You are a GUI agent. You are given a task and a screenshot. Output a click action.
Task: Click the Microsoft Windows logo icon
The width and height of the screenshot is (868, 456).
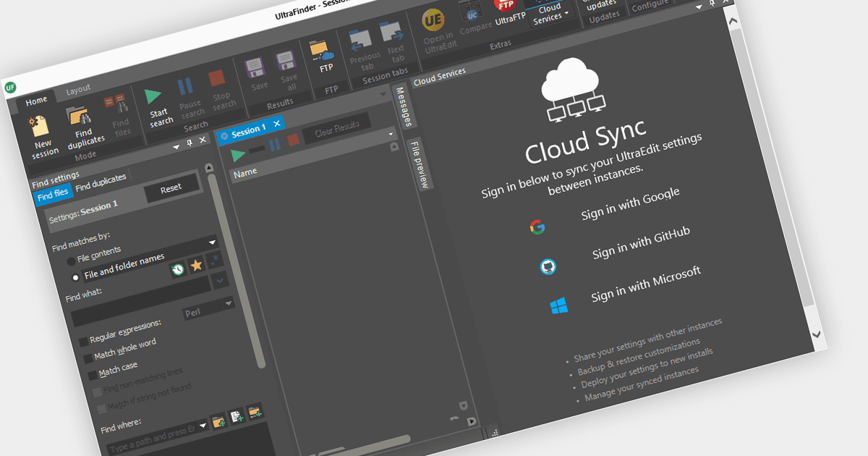click(558, 306)
